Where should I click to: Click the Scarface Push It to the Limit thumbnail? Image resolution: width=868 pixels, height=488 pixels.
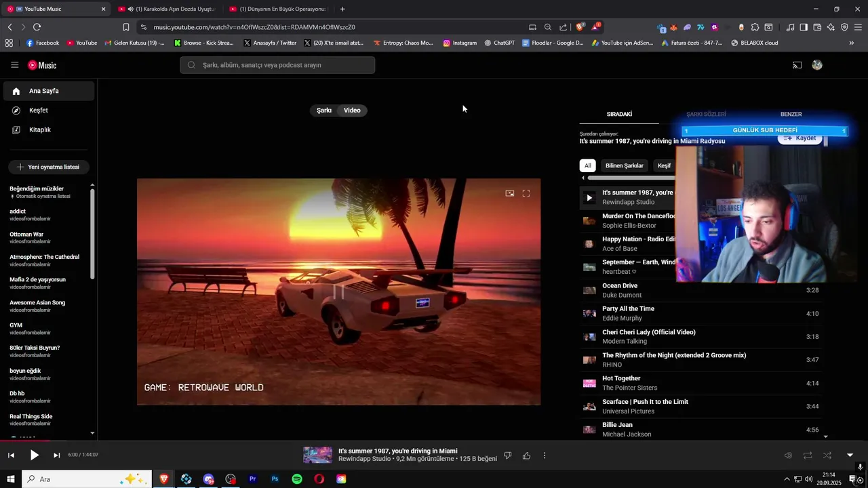tap(589, 407)
